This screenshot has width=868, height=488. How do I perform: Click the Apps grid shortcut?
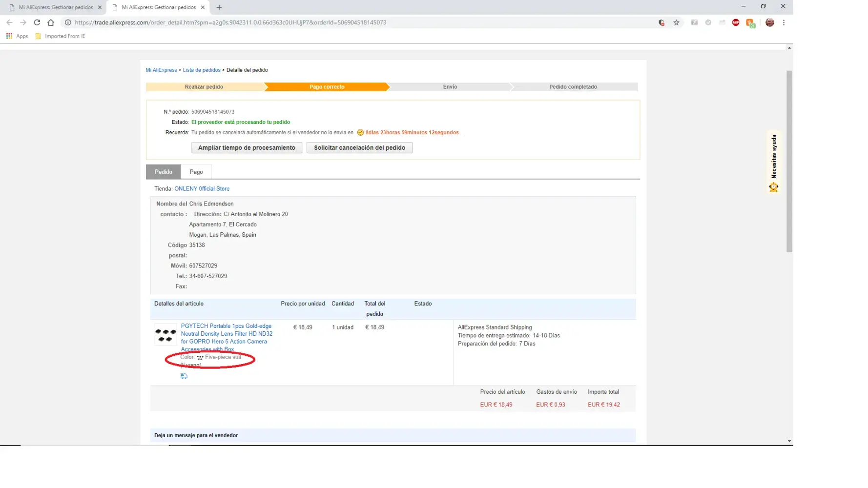17,36
